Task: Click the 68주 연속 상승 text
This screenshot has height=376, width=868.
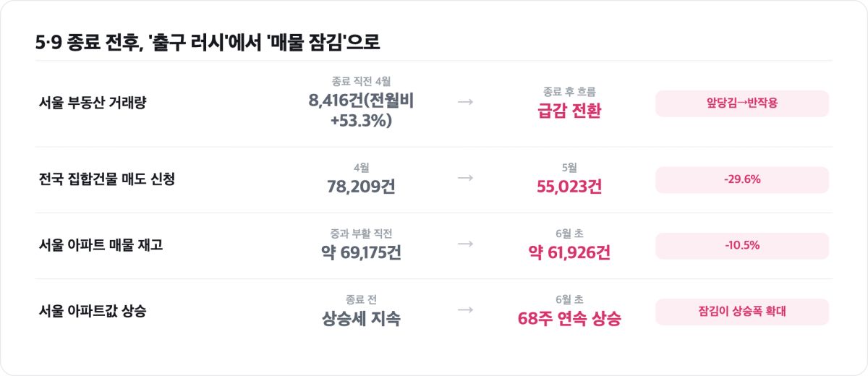Action: pos(569,319)
